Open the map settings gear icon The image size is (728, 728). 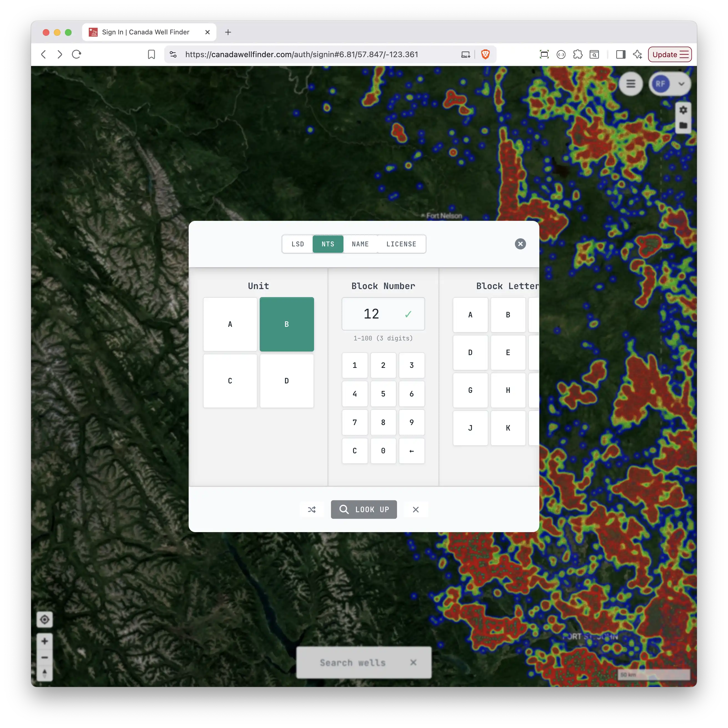(683, 110)
